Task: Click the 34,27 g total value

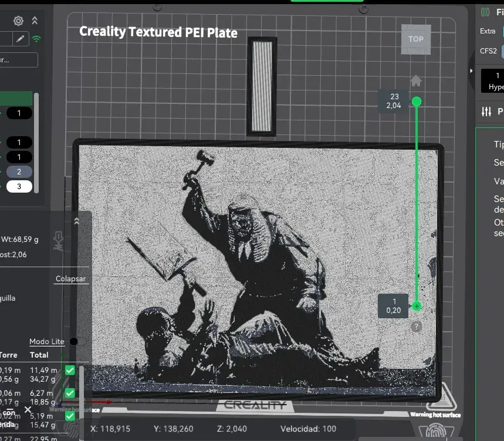Action: [42, 379]
